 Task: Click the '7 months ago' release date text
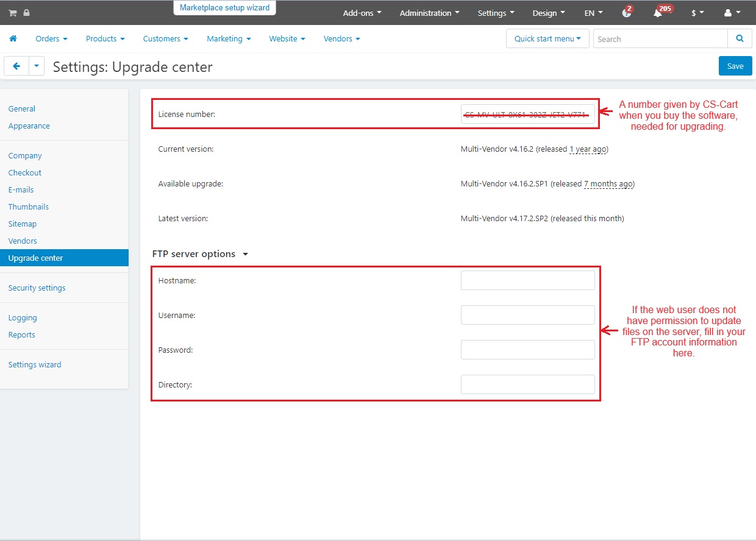pyautogui.click(x=608, y=183)
